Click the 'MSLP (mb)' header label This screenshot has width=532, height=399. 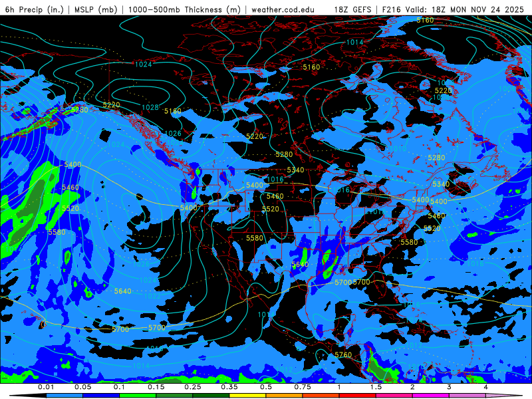point(96,9)
